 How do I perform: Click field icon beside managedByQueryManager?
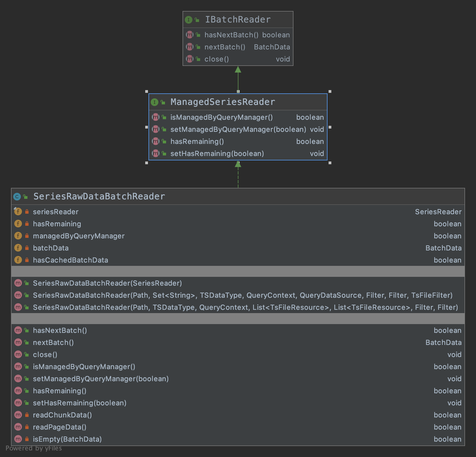[18, 236]
